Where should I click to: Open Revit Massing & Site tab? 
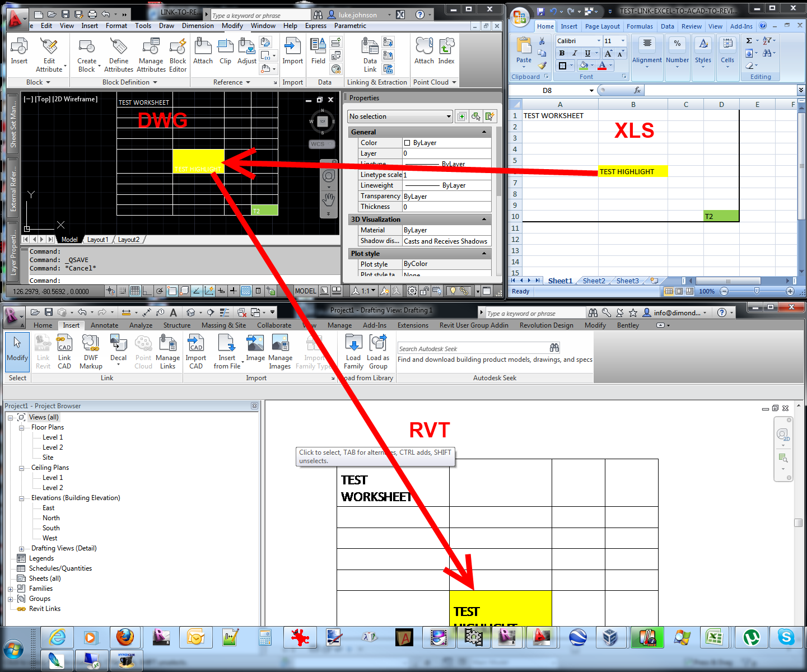[223, 325]
